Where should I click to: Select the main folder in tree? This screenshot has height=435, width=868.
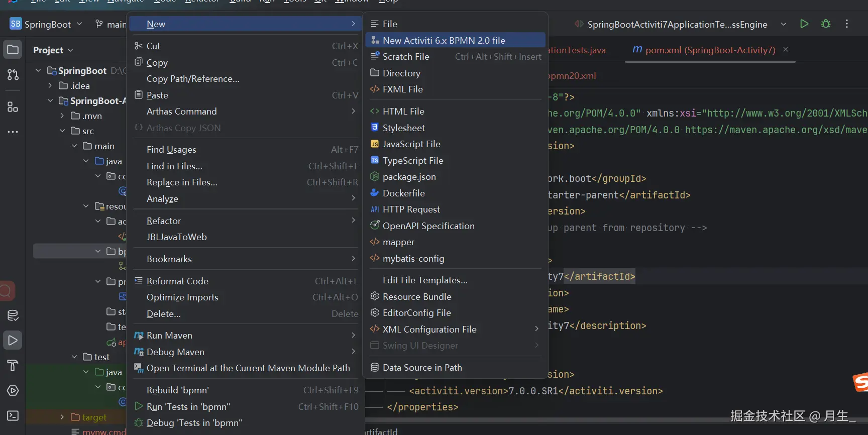(x=99, y=146)
